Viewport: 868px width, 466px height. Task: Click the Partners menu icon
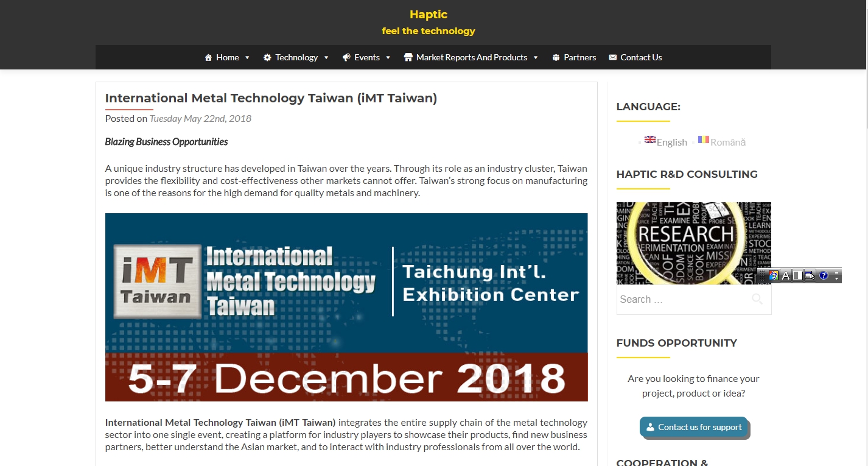point(556,57)
